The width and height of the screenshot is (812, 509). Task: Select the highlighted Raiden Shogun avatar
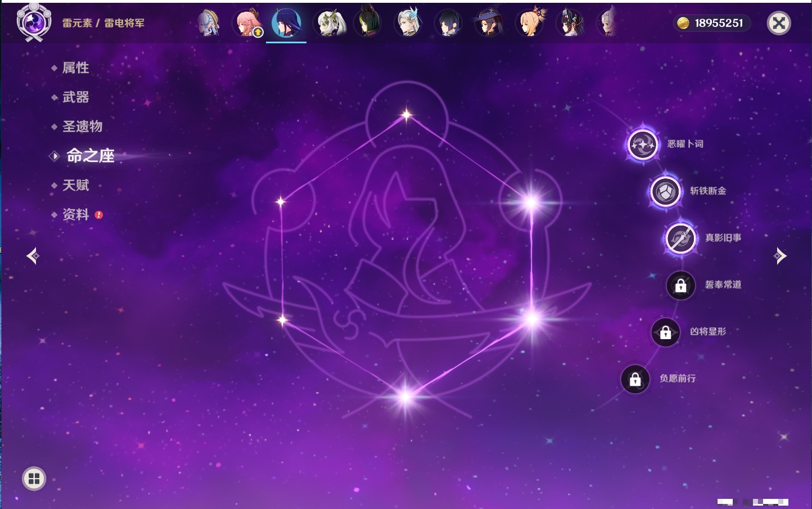pyautogui.click(x=286, y=23)
